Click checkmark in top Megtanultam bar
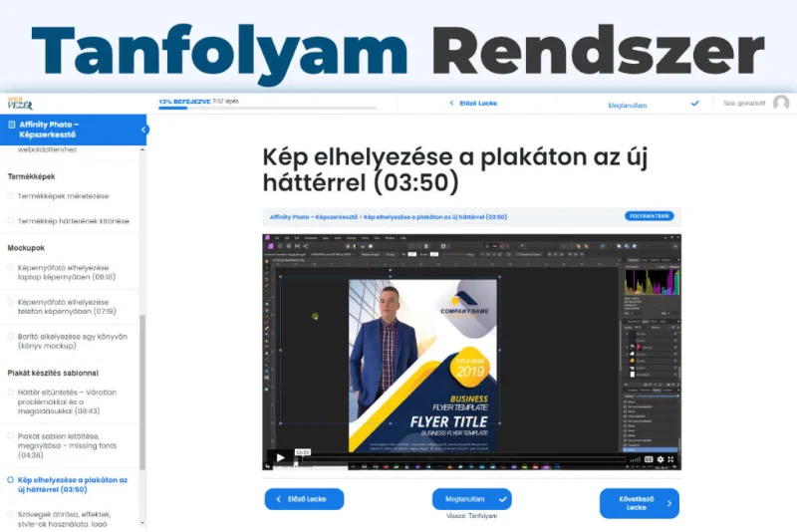This screenshot has height=532, width=797. tap(694, 103)
